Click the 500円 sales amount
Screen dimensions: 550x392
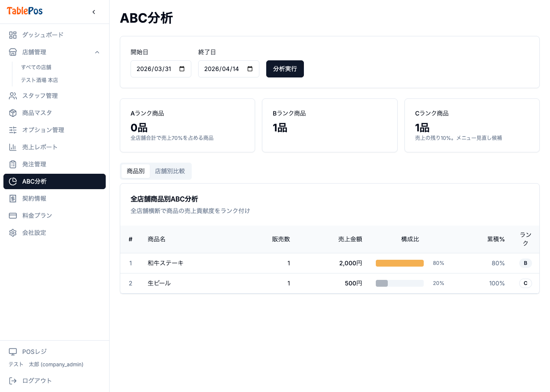(x=354, y=283)
